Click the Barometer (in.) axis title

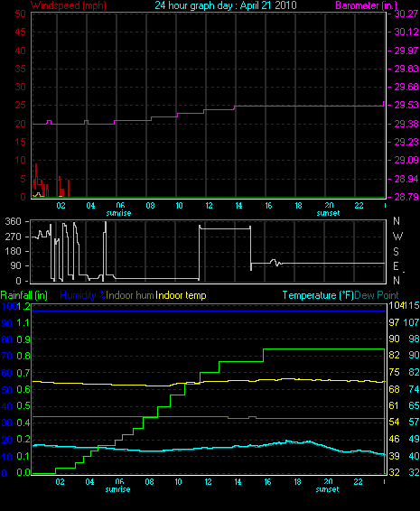click(x=366, y=5)
